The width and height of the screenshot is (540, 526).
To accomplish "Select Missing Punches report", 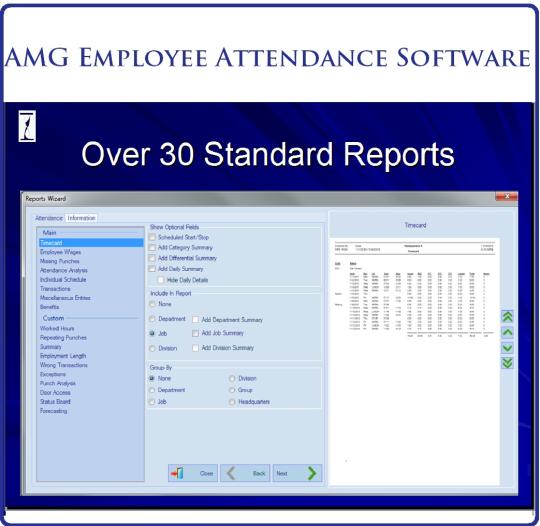I will click(x=60, y=261).
